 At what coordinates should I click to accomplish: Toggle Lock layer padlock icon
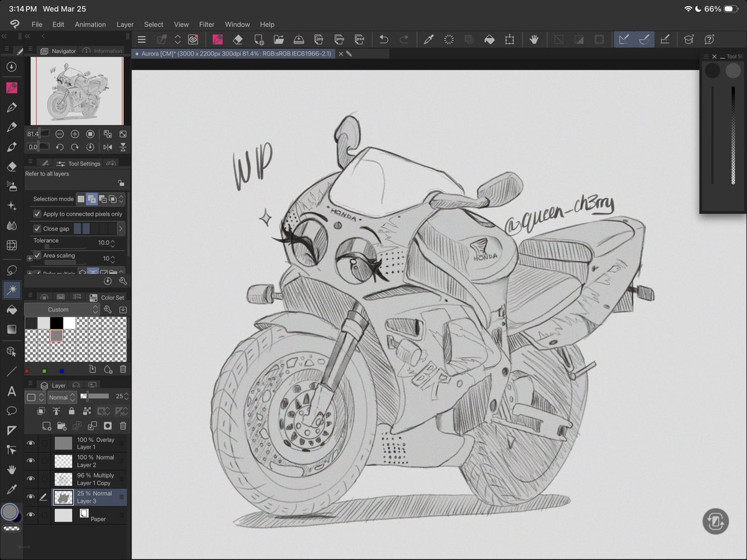pos(72,411)
